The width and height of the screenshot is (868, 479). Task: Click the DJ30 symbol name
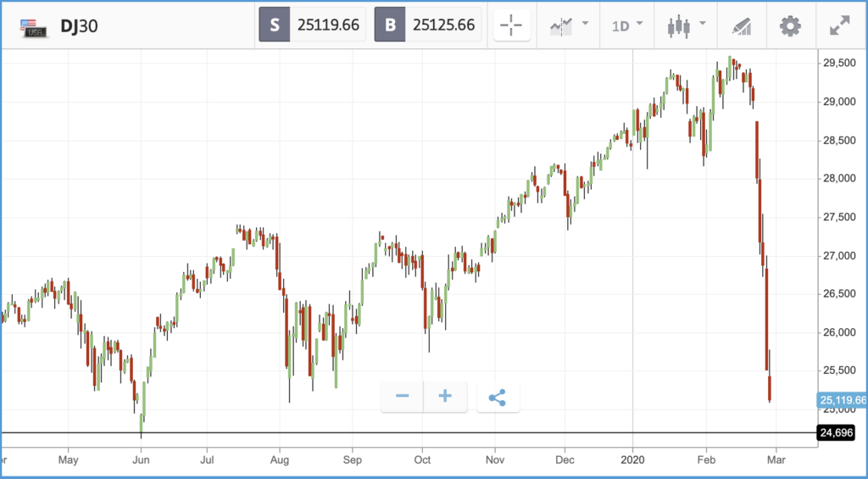click(x=81, y=26)
